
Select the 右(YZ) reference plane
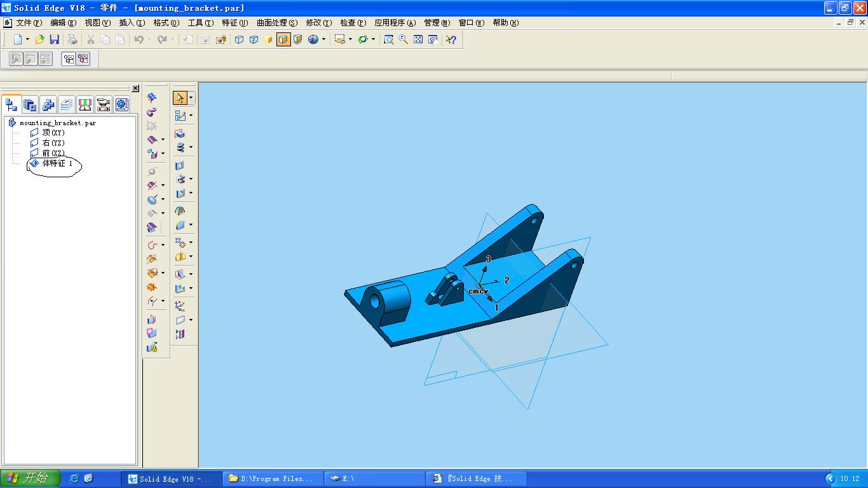click(53, 143)
